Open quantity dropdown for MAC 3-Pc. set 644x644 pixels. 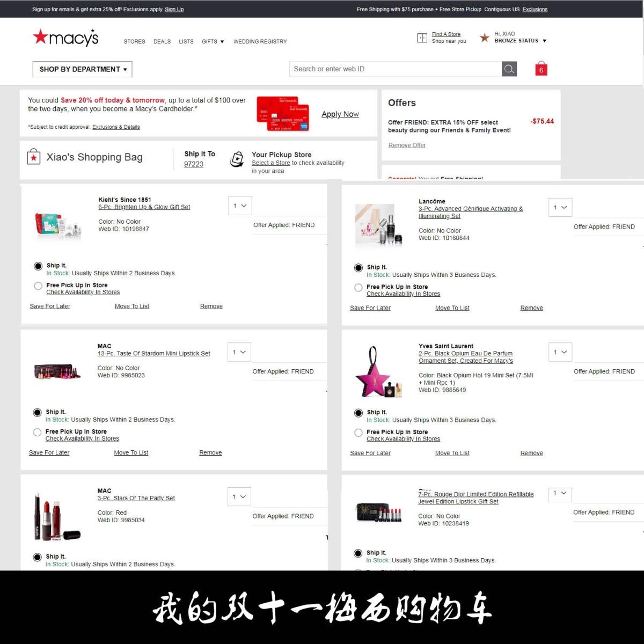pos(239,497)
